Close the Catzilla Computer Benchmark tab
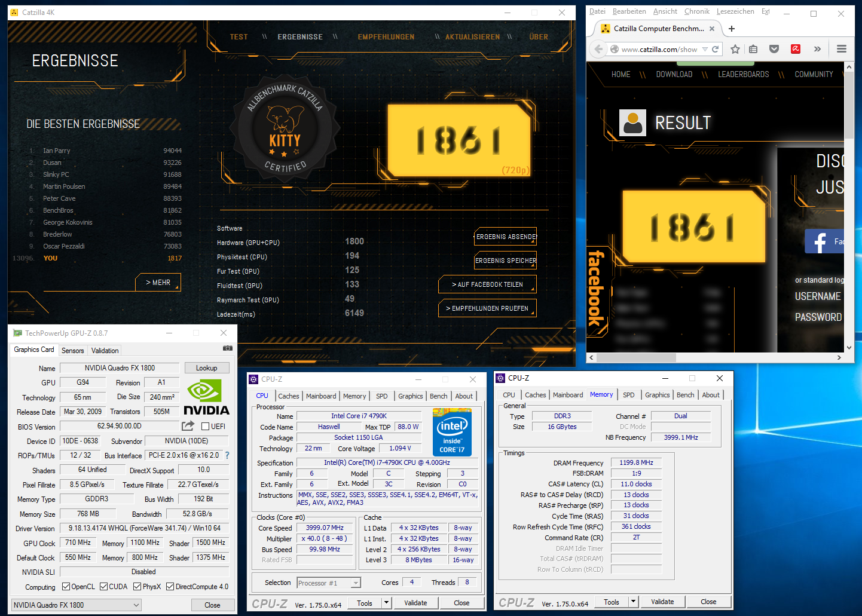The image size is (862, 616). coord(712,29)
